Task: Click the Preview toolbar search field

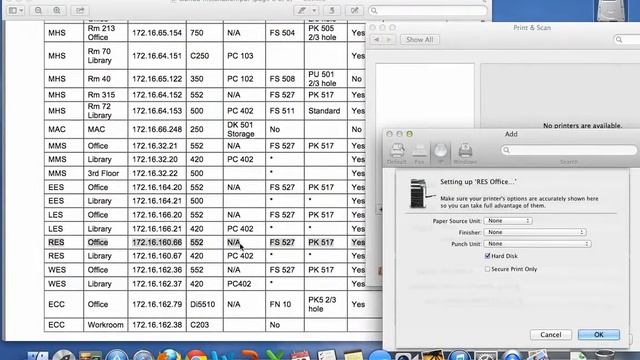Action: point(428,11)
